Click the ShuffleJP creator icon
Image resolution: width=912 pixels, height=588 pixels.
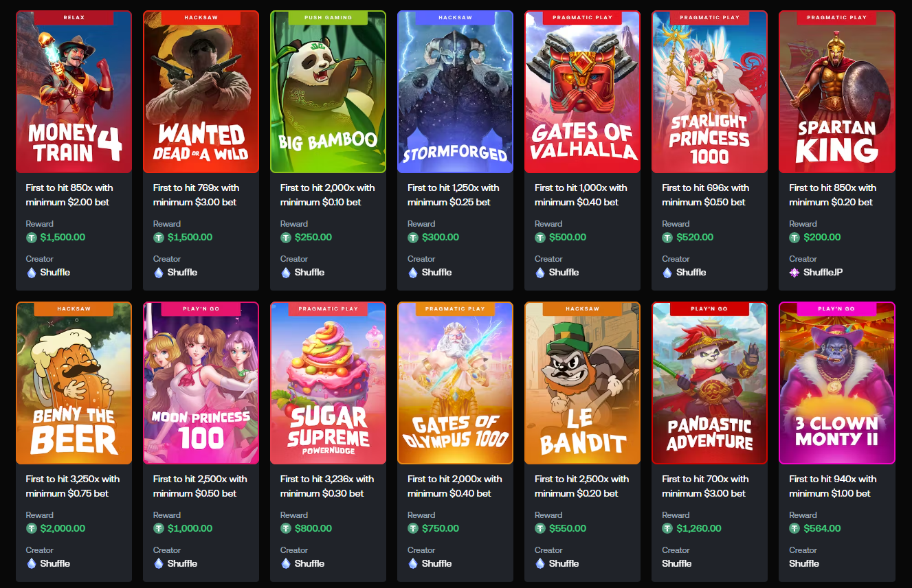coord(794,273)
